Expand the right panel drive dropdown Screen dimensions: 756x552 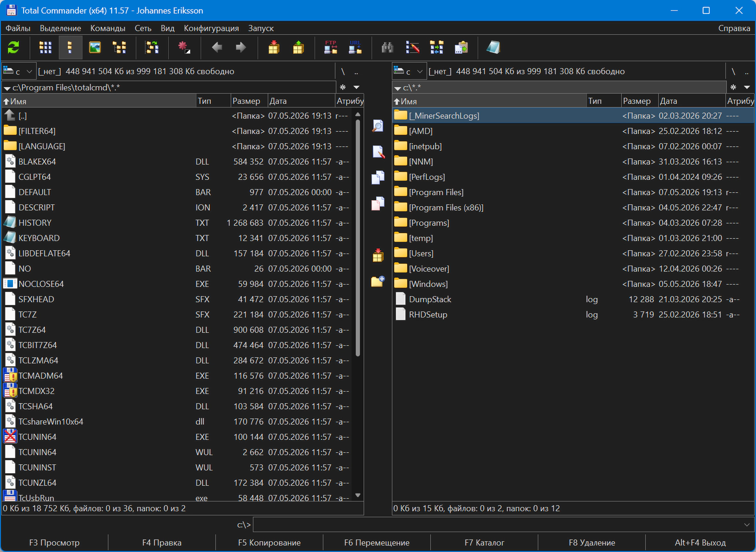[409, 71]
